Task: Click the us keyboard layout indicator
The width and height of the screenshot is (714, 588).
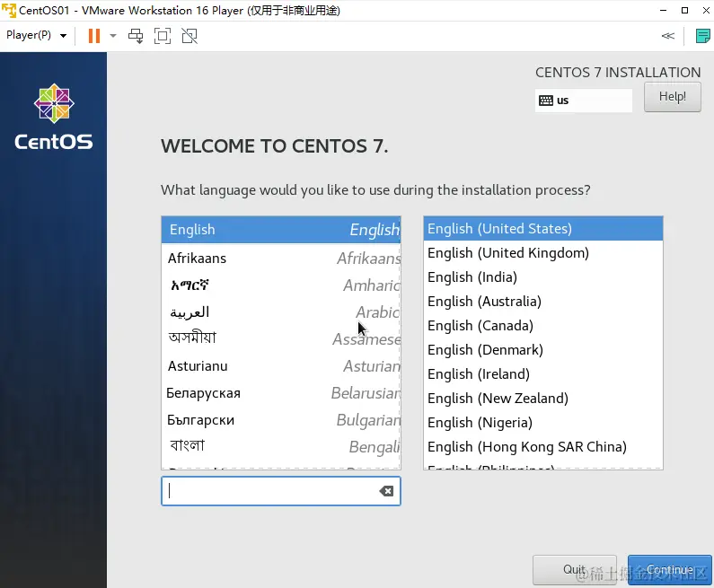Action: tap(583, 101)
